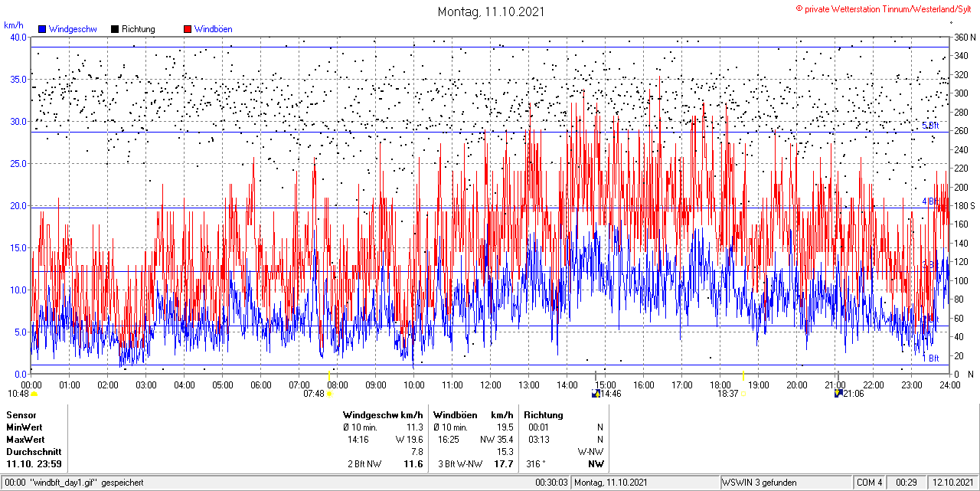Click the moon icon left of 21:06

[838, 394]
